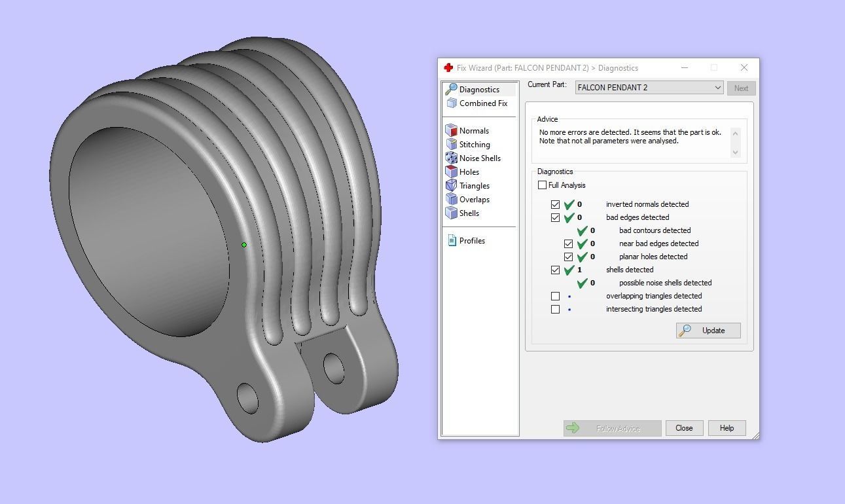Click the Holes cube icon
Viewport: 845px width, 504px height.
click(451, 171)
